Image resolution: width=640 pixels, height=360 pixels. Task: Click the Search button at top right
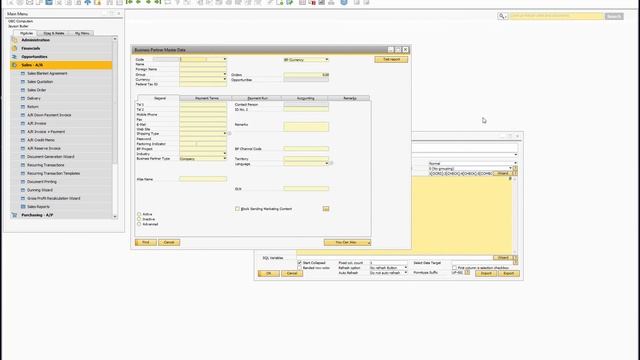pyautogui.click(x=614, y=16)
